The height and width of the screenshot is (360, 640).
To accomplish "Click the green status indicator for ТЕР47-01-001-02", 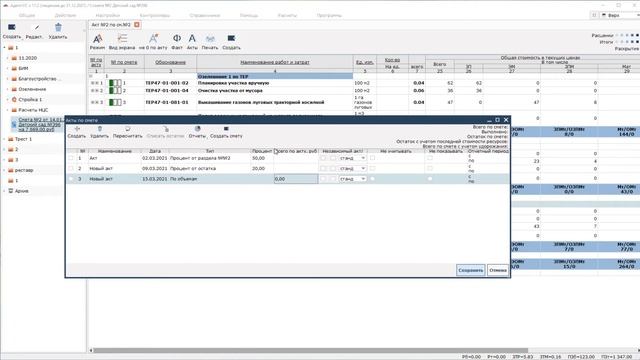I will pos(115,83).
